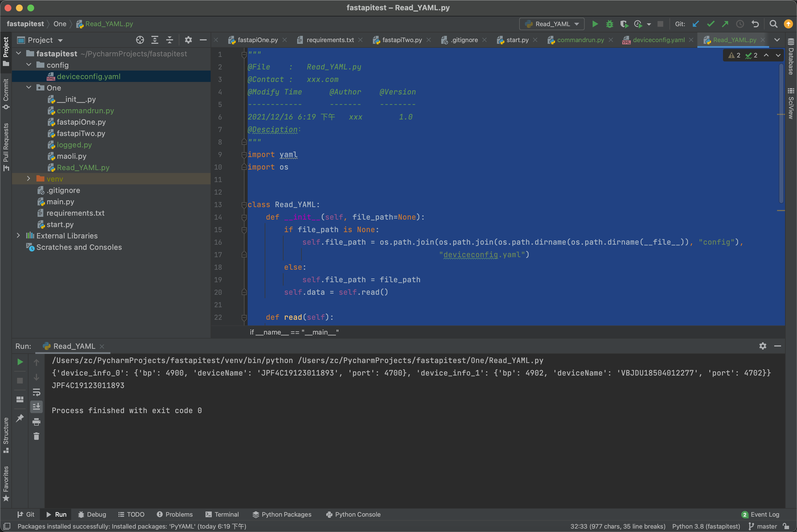The image size is (797, 532).
Task: Click the green Run button in the toolbar
Action: tap(595, 24)
